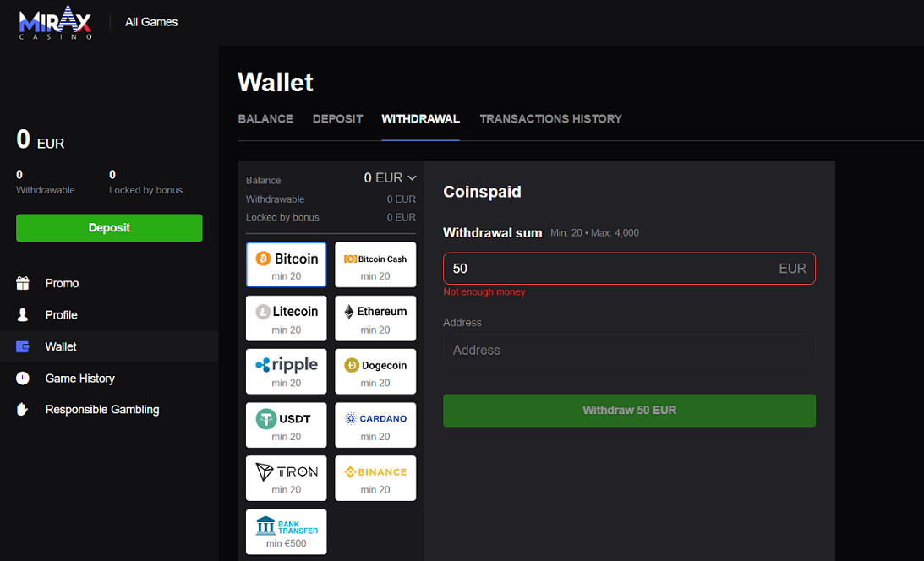Select Bitcoin withdrawal method
This screenshot has width=924, height=561.
[287, 265]
